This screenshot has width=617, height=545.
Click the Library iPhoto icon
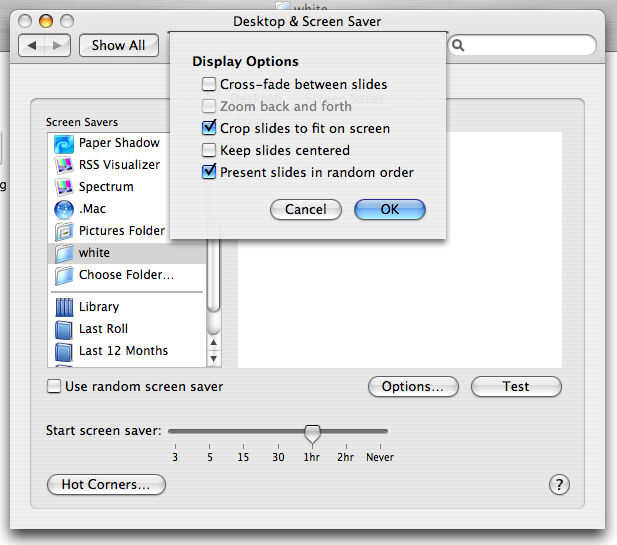(x=64, y=307)
